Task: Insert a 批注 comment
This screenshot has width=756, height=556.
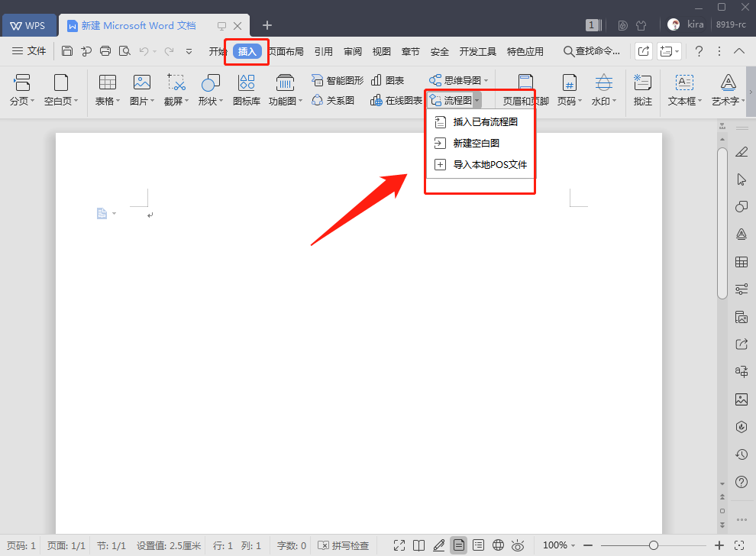Action: click(643, 89)
